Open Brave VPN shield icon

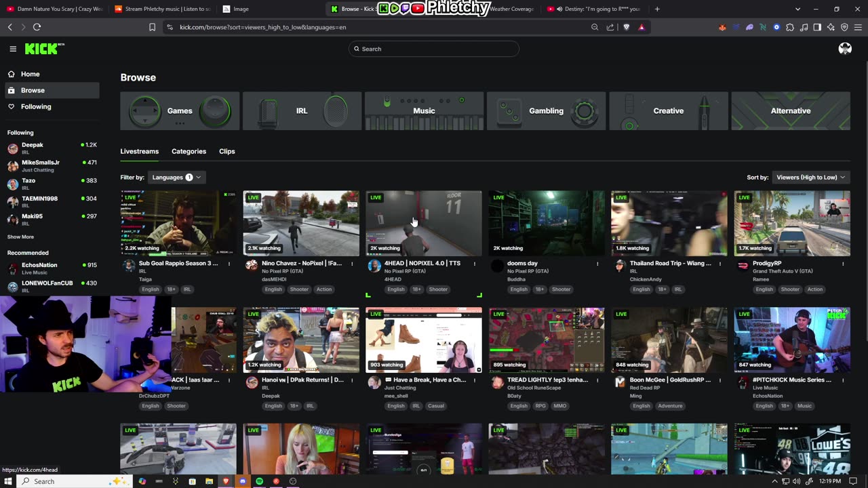pyautogui.click(x=844, y=27)
